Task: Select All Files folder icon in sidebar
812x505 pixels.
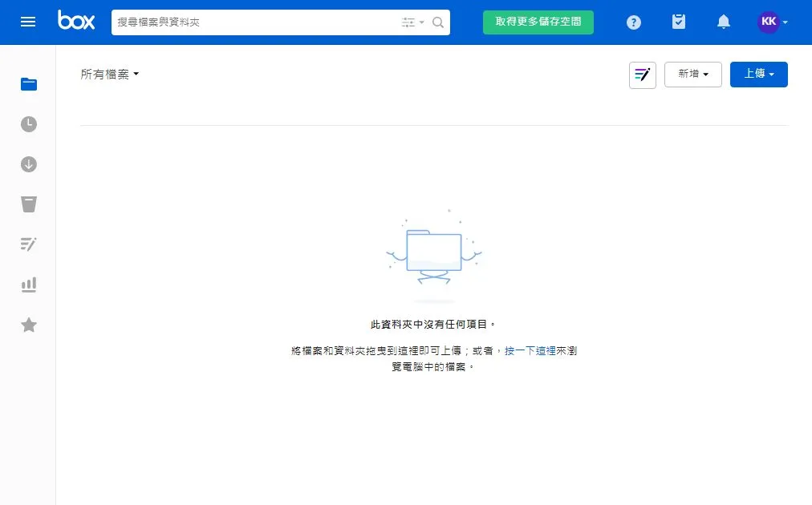Action: (28, 84)
